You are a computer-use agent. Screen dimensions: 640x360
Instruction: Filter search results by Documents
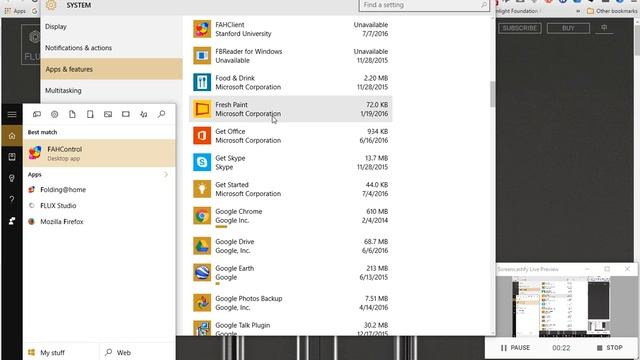[x=72, y=114]
